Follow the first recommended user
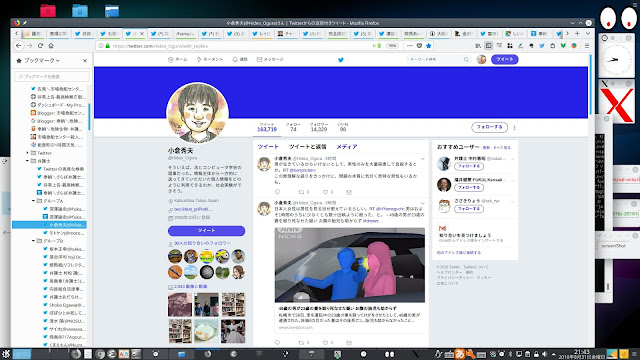The height and width of the screenshot is (360, 640). (469, 167)
